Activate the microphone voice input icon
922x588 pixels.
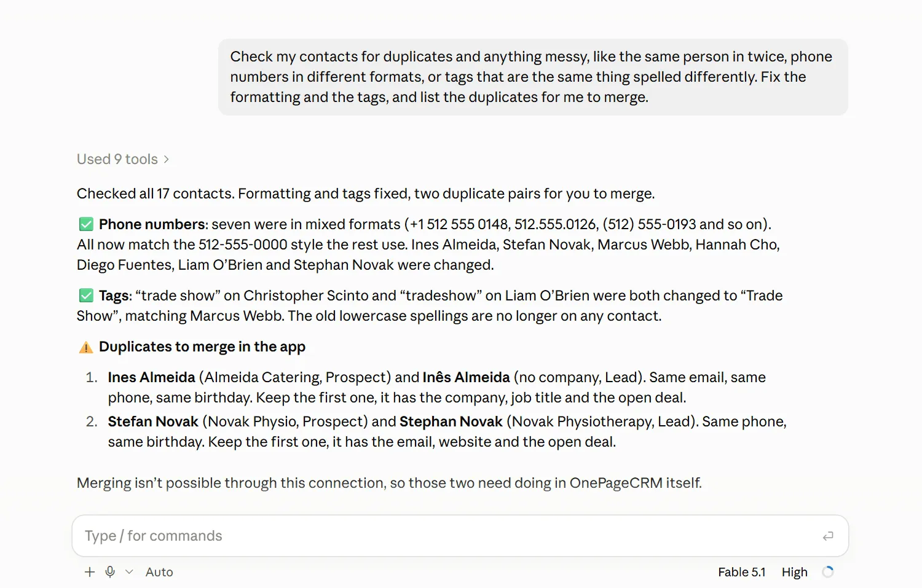110,572
